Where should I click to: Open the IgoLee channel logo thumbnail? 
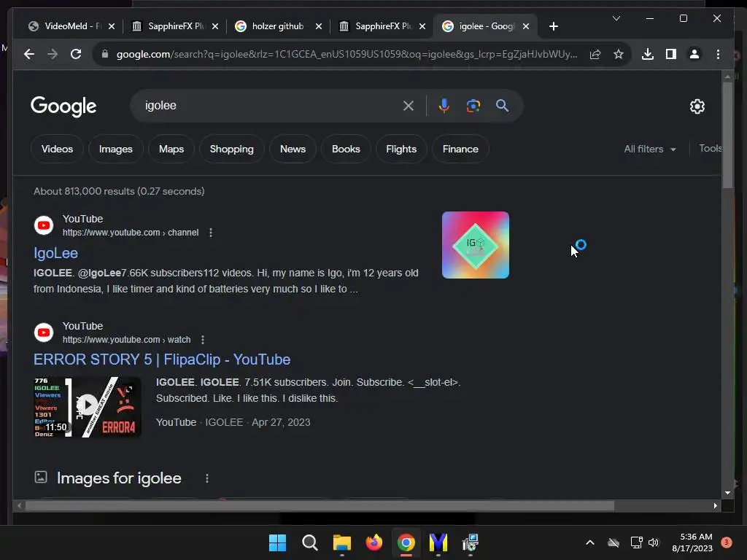pyautogui.click(x=476, y=245)
